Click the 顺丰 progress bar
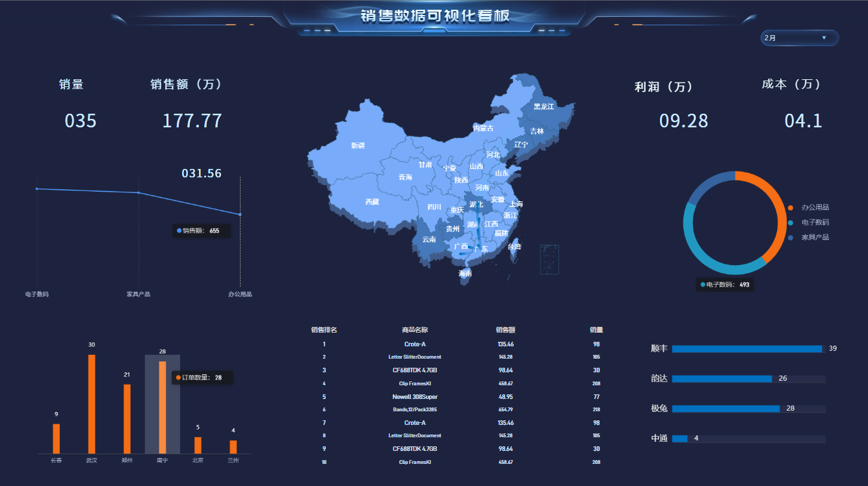The width and height of the screenshot is (868, 486). click(746, 349)
